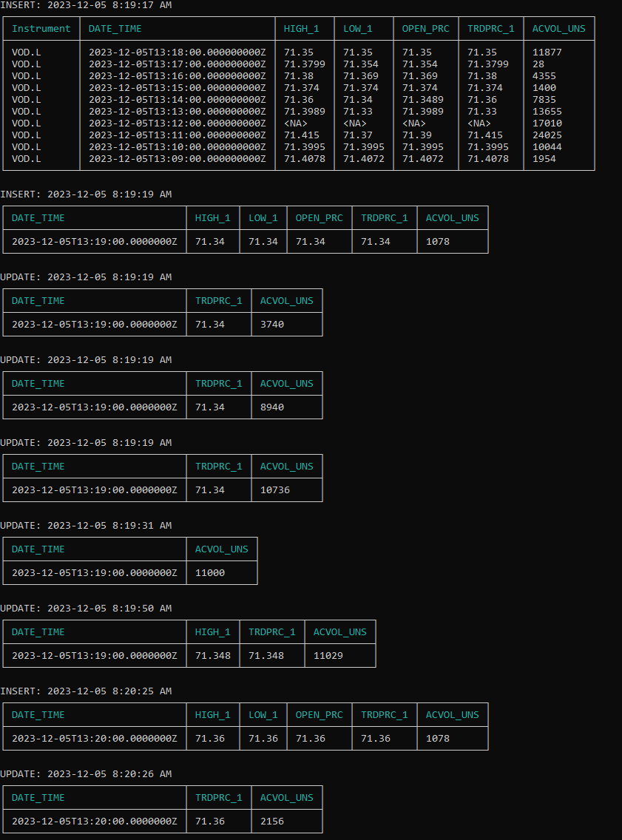Image resolution: width=622 pixels, height=840 pixels.
Task: Select the volume value "13655"
Action: click(x=547, y=112)
